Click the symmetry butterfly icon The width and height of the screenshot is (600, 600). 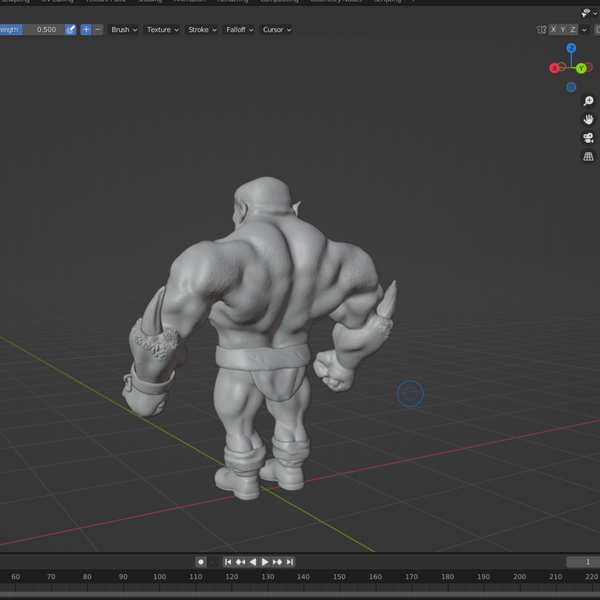click(x=541, y=30)
